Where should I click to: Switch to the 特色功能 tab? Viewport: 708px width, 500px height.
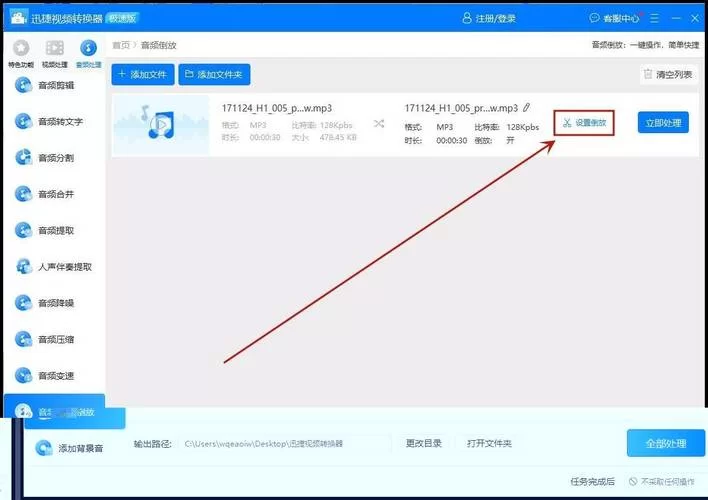(x=21, y=54)
